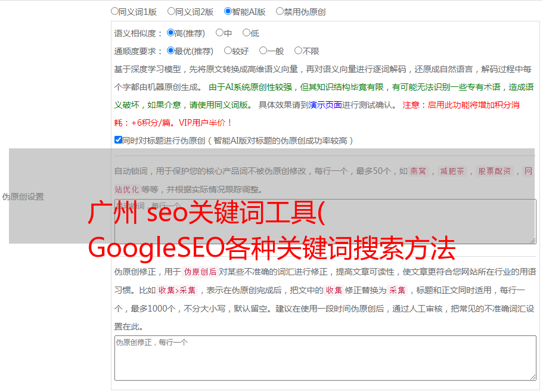
Task: Set 通顺度要求 to 一般
Action: click(x=263, y=51)
